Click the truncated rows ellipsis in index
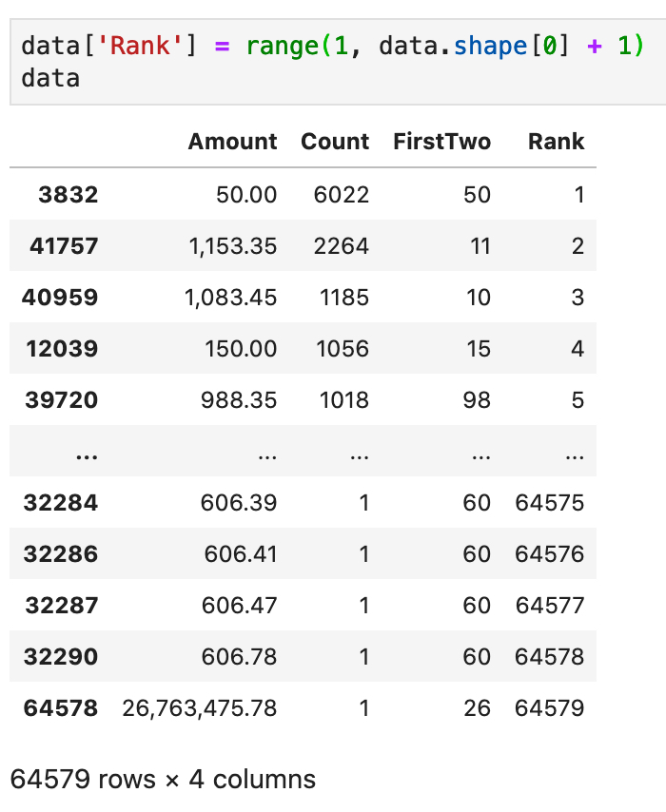This screenshot has height=812, width=666. click(x=87, y=455)
